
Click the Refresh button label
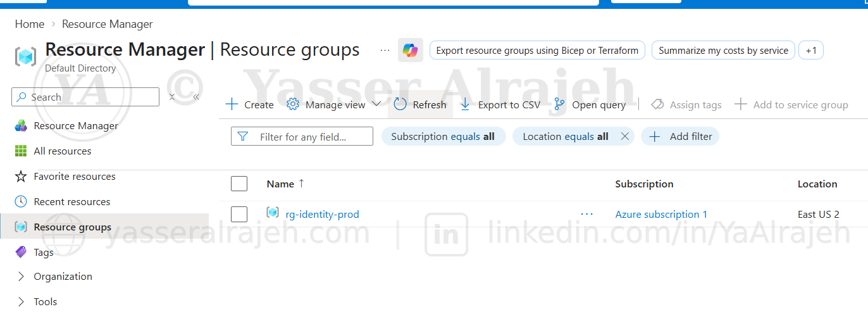430,105
